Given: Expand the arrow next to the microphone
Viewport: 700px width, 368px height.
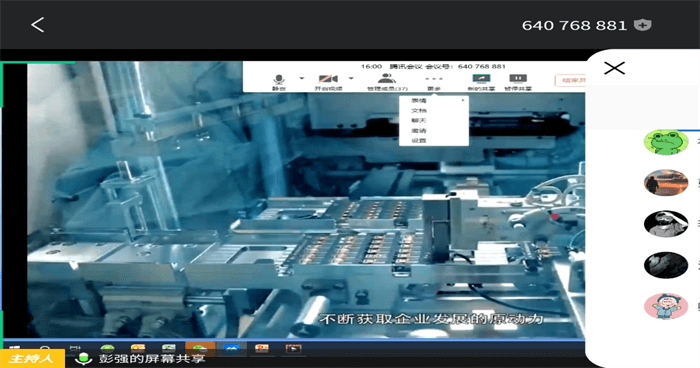Looking at the screenshot, I should 302,78.
